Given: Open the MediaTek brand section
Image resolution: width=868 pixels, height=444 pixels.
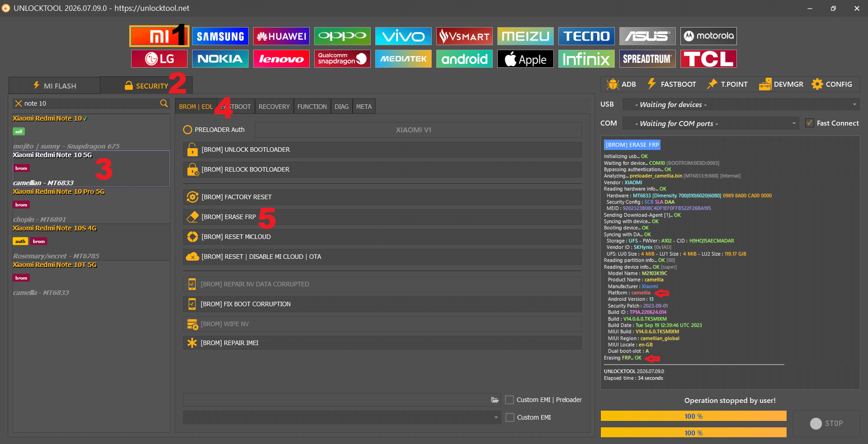Looking at the screenshot, I should 403,59.
